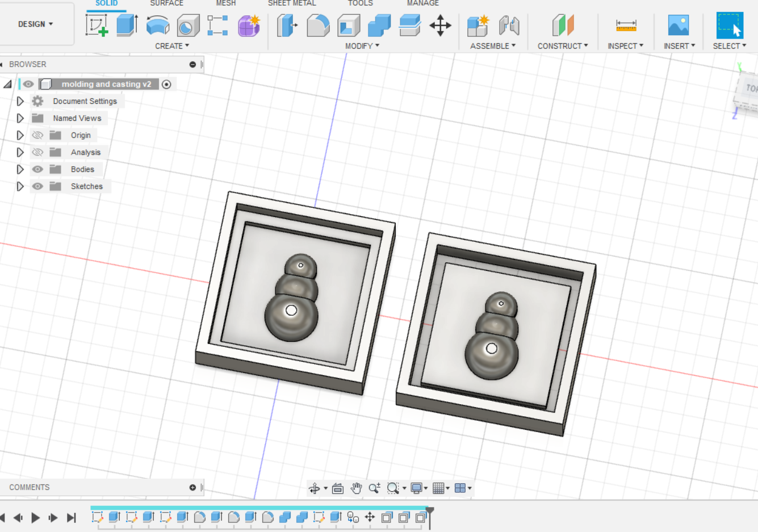Select the Create Sketch tool
Image resolution: width=758 pixels, height=532 pixels.
(x=97, y=26)
